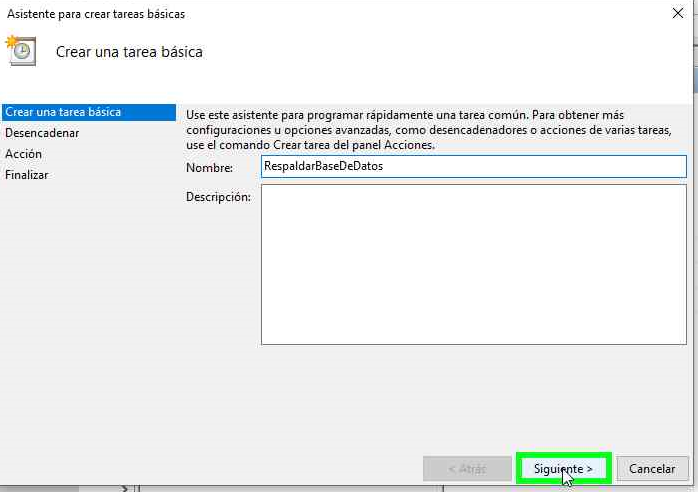698x492 pixels.
Task: Select the Finalizar step in sidebar
Action: tap(27, 175)
